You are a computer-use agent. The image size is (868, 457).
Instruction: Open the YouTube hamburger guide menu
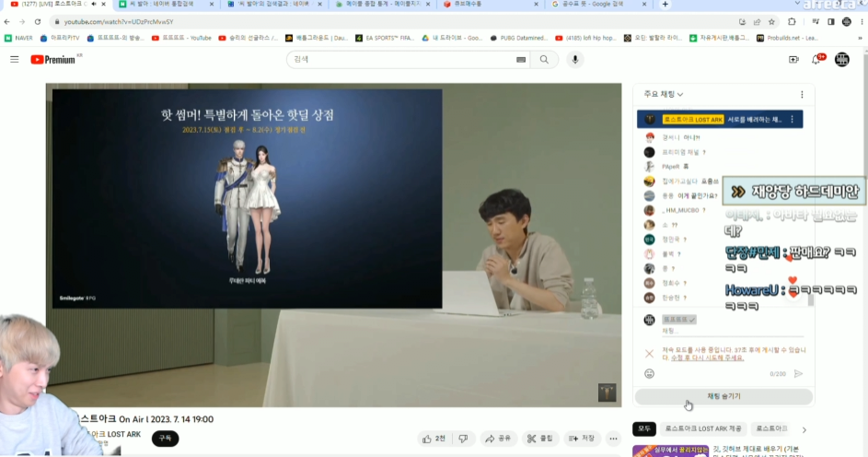click(x=15, y=59)
